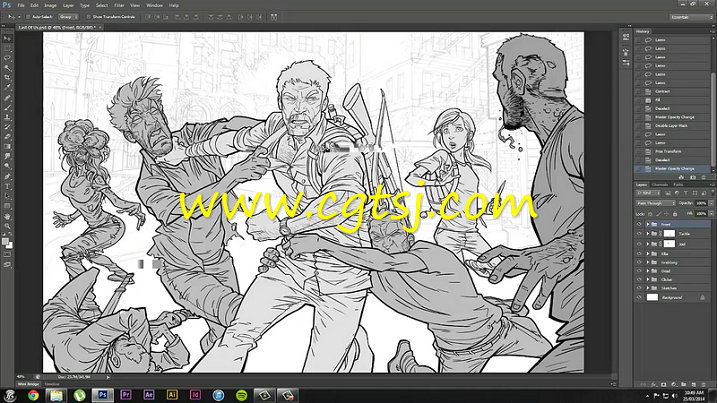The width and height of the screenshot is (717, 403).
Task: Click the Fill percentage field in Layers
Action: [x=701, y=214]
